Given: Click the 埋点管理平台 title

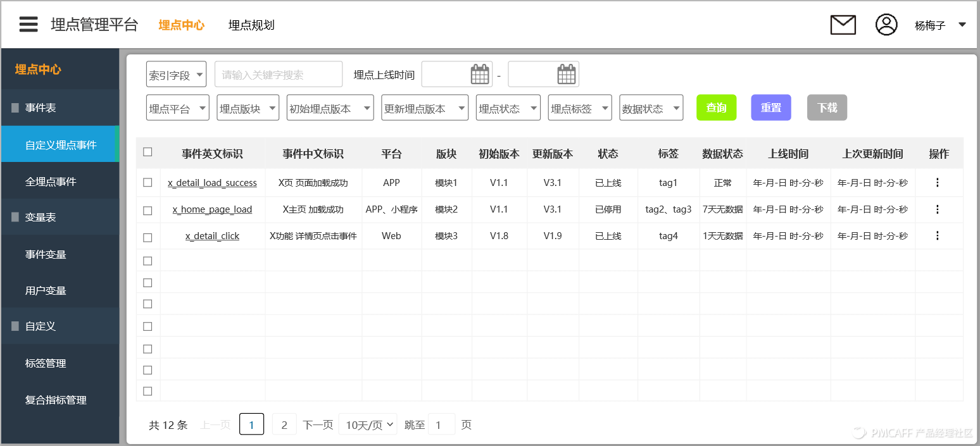Looking at the screenshot, I should [94, 25].
